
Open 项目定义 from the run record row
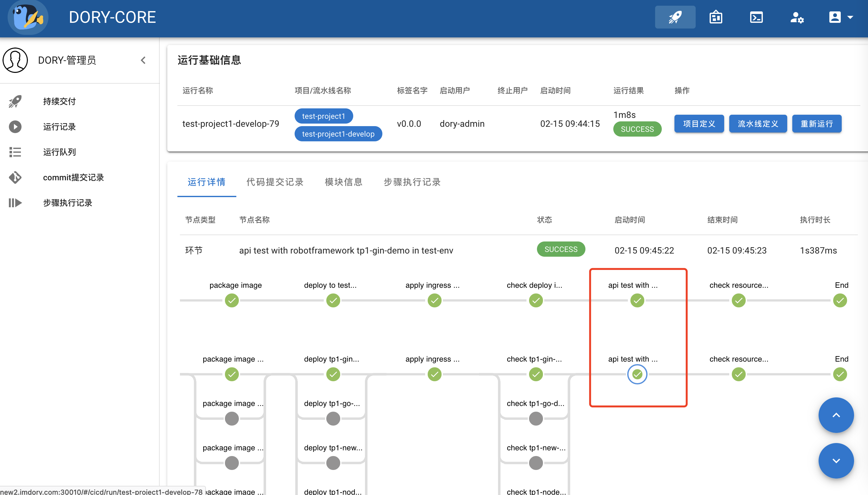click(x=699, y=124)
